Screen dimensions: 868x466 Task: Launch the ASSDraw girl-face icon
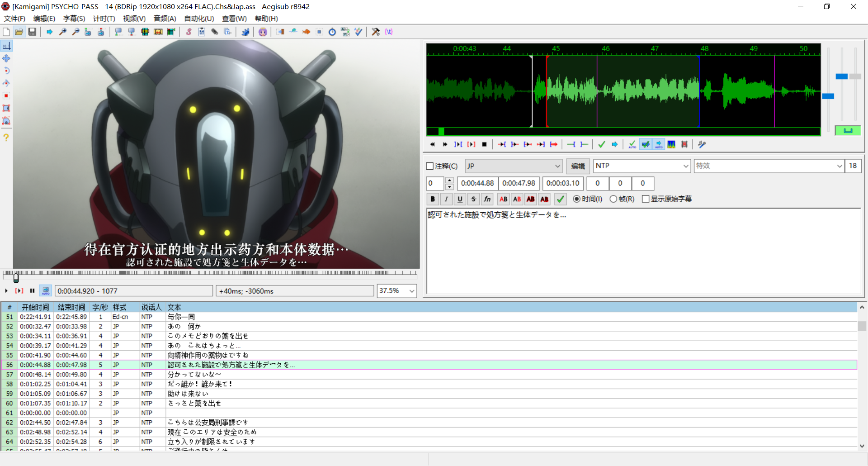point(263,32)
